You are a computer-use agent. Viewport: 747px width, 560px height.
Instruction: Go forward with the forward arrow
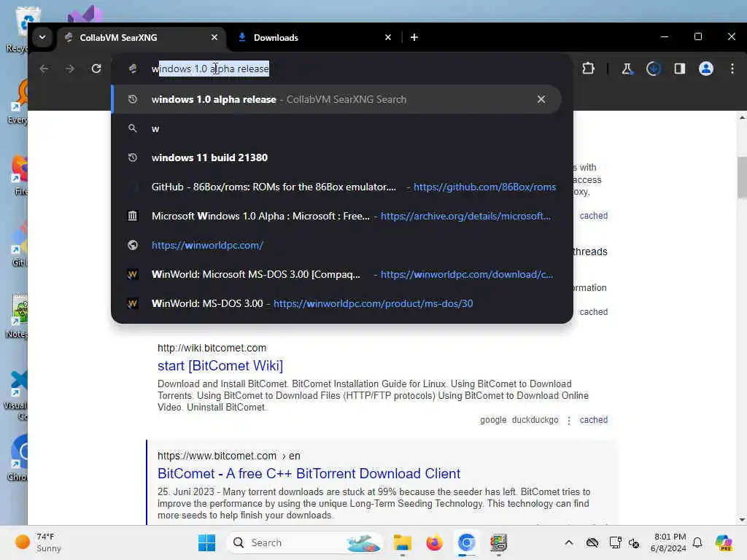(x=70, y=69)
